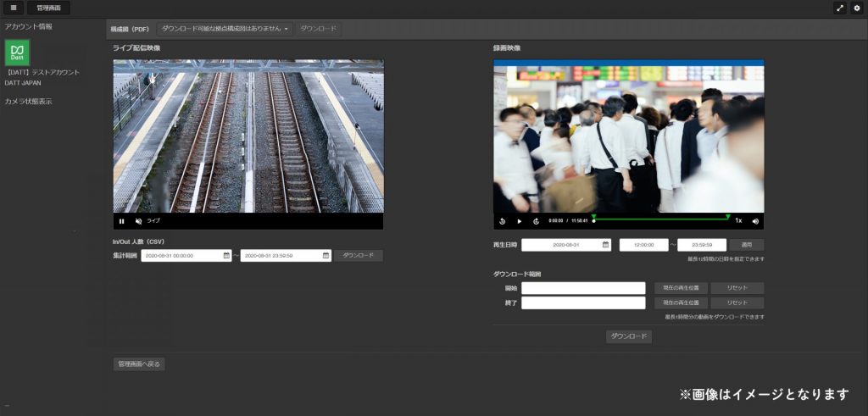Click the green recorded video seek bar
868x416 pixels.
click(661, 218)
